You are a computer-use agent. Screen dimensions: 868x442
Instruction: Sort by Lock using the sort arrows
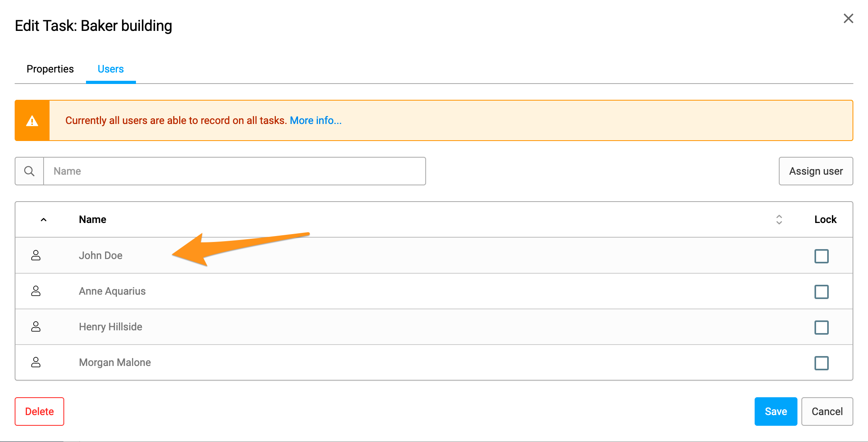point(779,219)
